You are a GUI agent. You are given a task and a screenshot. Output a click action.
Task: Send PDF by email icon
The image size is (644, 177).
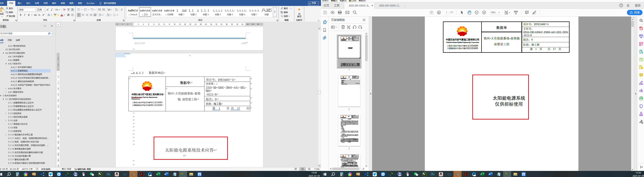tap(347, 13)
